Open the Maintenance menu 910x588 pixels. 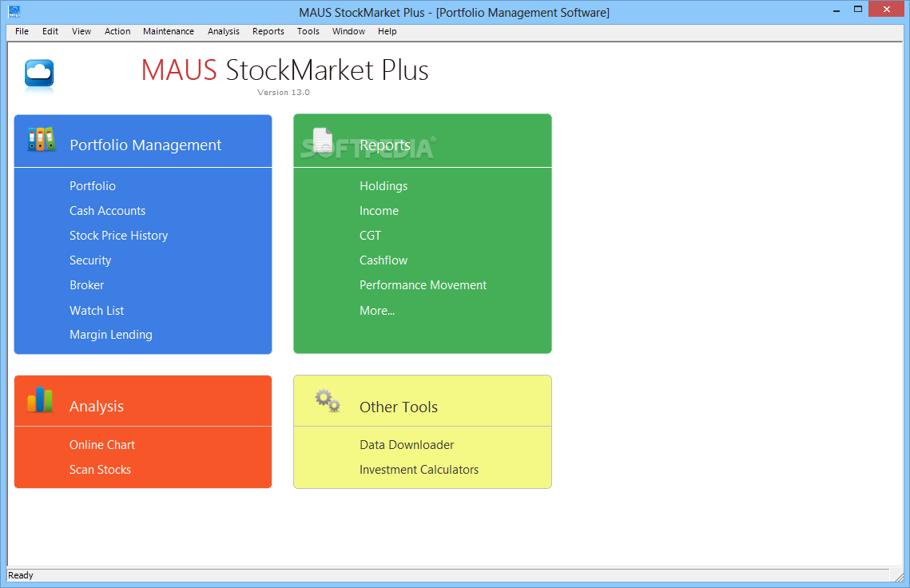click(x=169, y=31)
